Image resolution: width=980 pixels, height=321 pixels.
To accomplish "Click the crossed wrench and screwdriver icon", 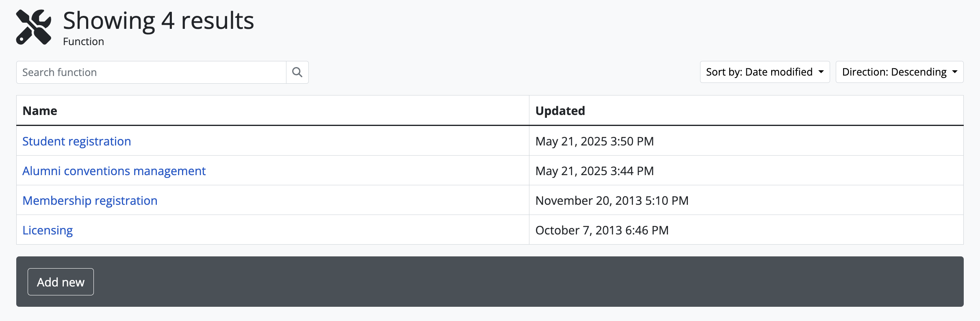I will [x=34, y=27].
